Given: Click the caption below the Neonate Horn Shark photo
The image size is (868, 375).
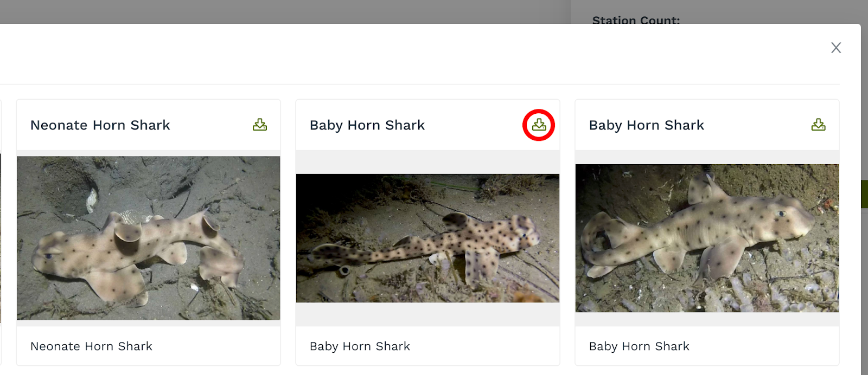Looking at the screenshot, I should [x=91, y=346].
